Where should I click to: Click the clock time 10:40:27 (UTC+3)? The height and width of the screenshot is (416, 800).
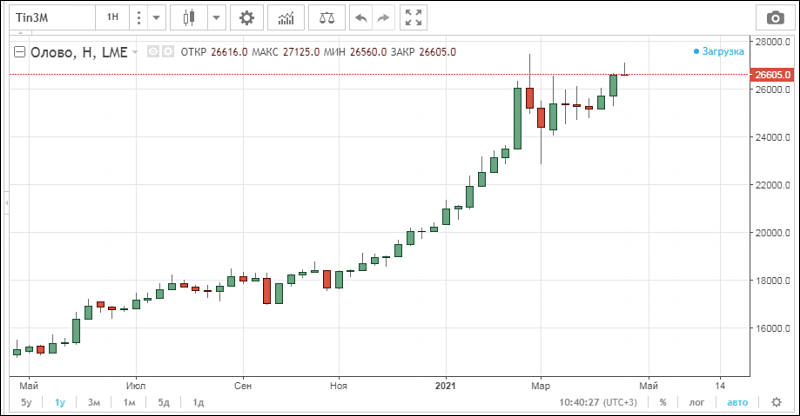coord(593,402)
